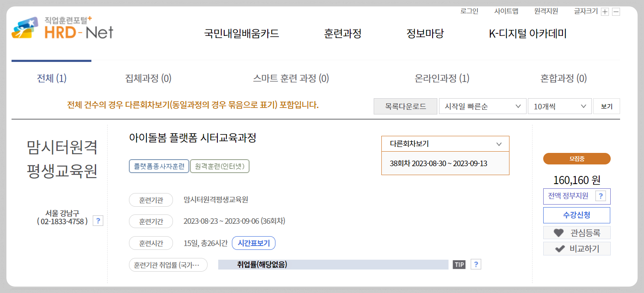Select the 온라인과정 (1) tab

coord(442,79)
